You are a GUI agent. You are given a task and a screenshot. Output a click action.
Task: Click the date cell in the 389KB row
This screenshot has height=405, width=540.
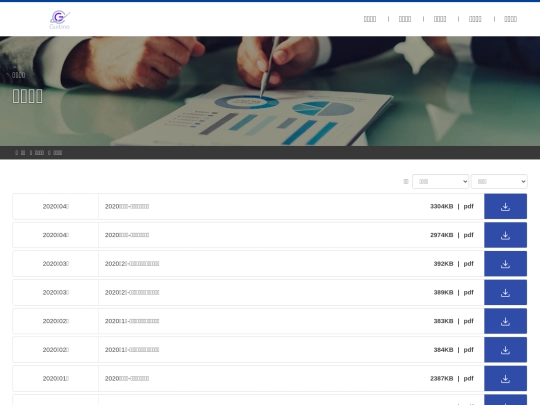(x=56, y=292)
